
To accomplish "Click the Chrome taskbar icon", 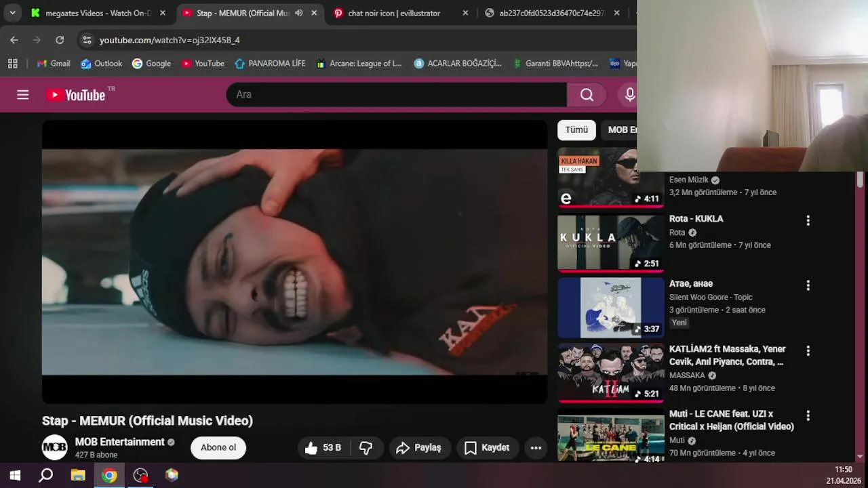I will 109,475.
